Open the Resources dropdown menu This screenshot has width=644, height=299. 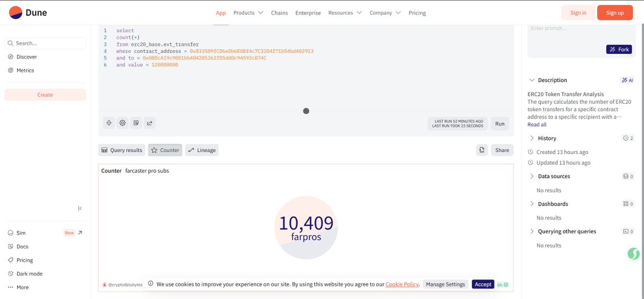(345, 13)
